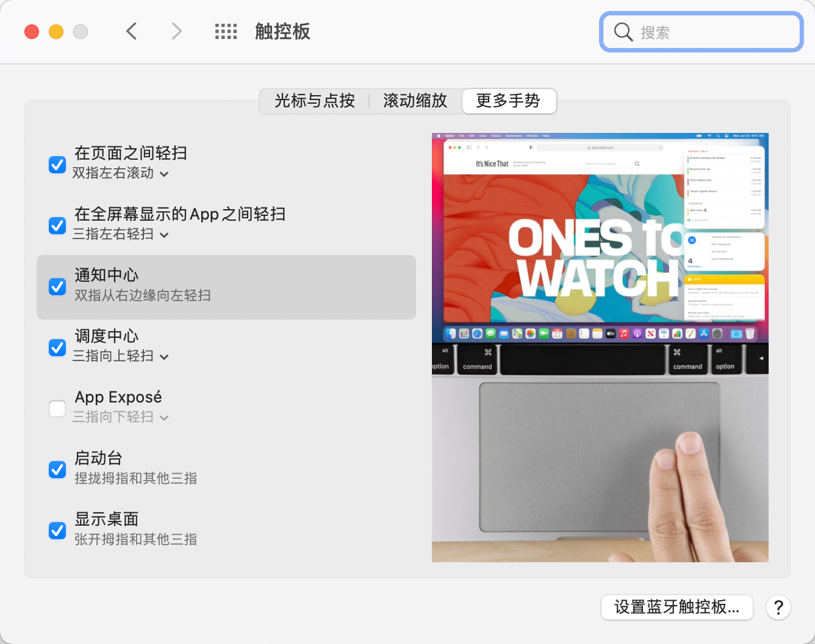Switch to 滚动缩放 tab

415,101
